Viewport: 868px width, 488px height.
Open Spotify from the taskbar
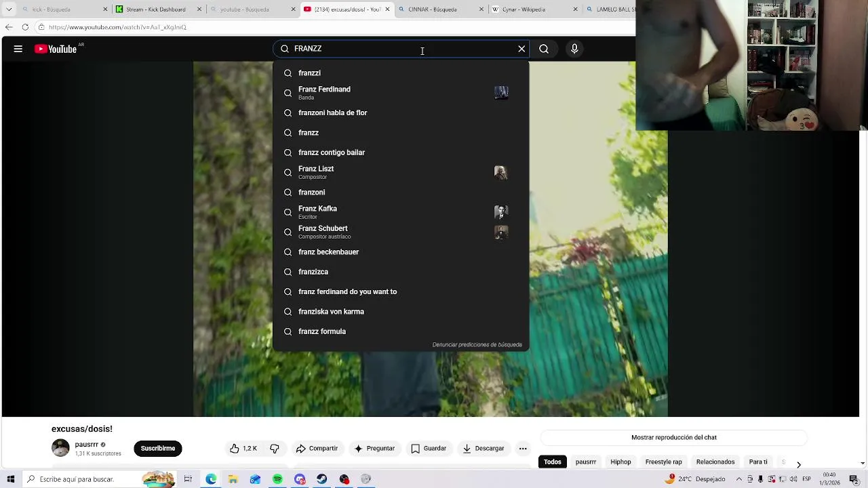coord(277,479)
